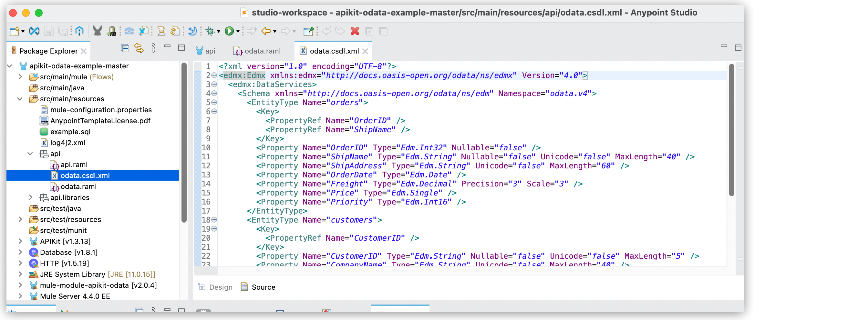Collapse the src/main/resources folder
The height and width of the screenshot is (320, 868).
click(x=20, y=99)
